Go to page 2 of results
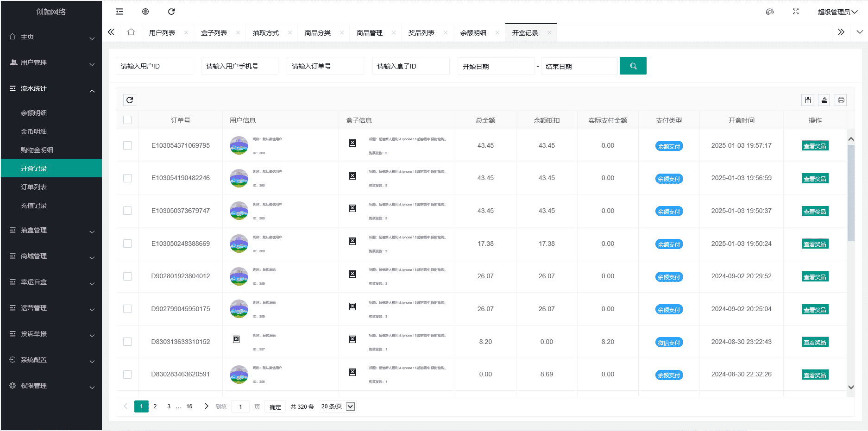Screen dimensions: 868x431 (155, 406)
